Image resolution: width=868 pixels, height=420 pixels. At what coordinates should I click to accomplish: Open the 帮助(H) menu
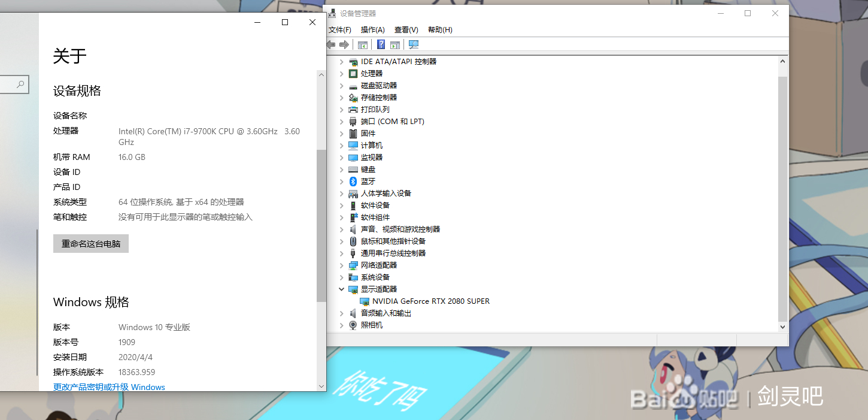(440, 30)
